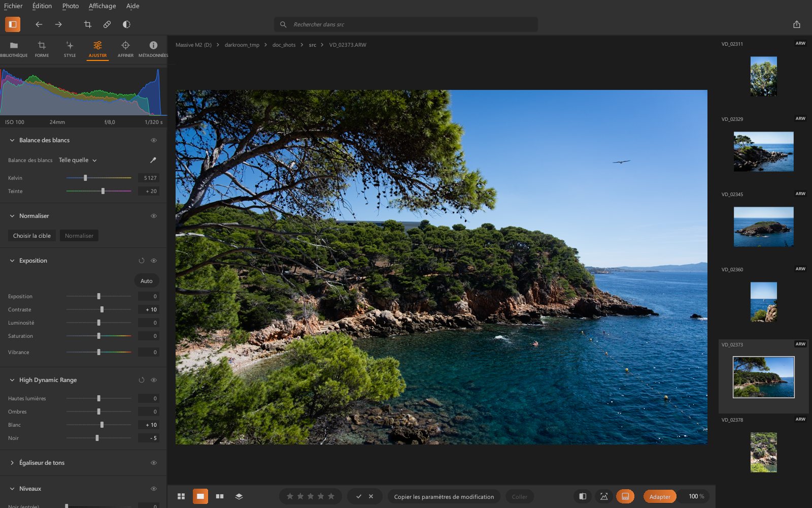Toggle the before/after contrast circle icon
812x508 pixels.
point(126,24)
